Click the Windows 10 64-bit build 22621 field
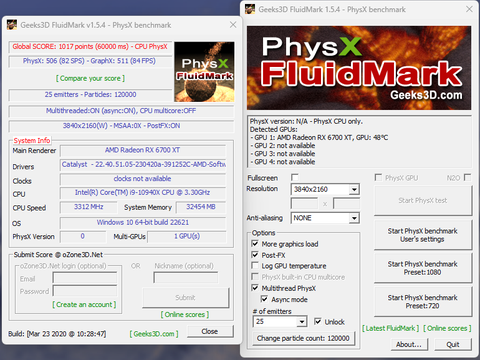 [x=143, y=222]
